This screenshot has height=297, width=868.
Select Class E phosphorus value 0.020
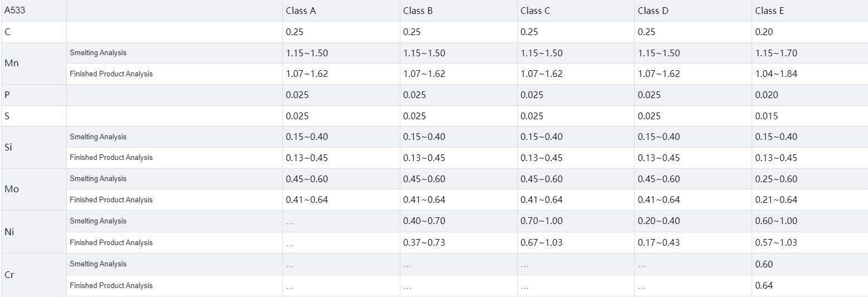click(x=767, y=95)
